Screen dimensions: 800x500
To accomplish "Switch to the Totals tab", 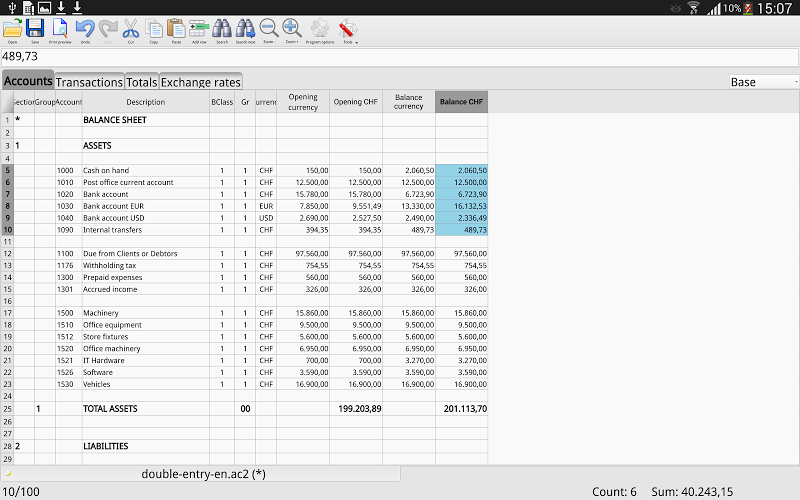I will (142, 82).
